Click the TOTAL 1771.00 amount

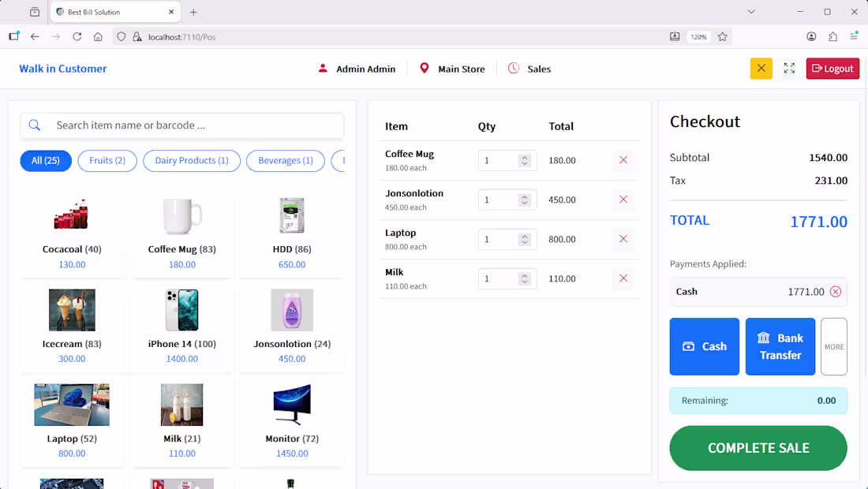[818, 222]
